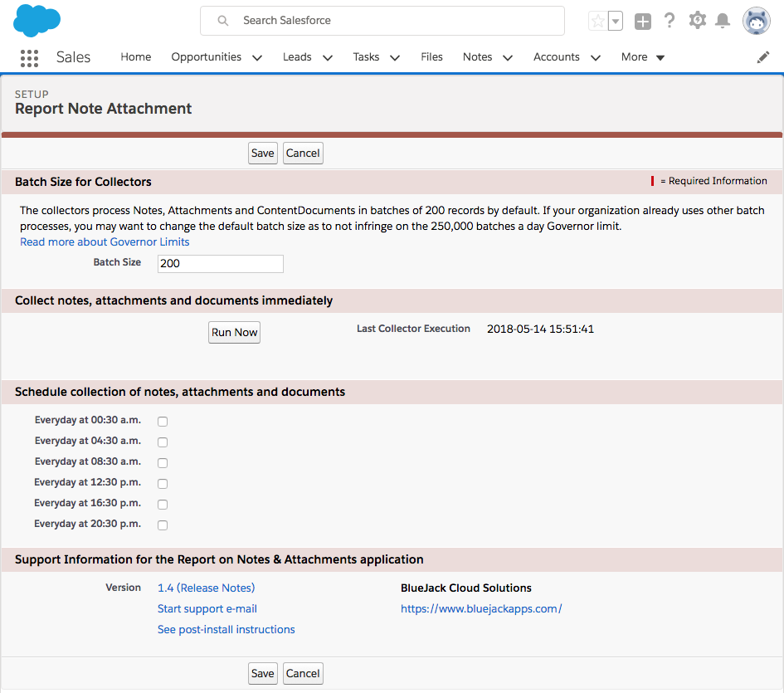The height and width of the screenshot is (693, 784).
Task: Click the Salesforce cloud logo
Action: click(37, 21)
